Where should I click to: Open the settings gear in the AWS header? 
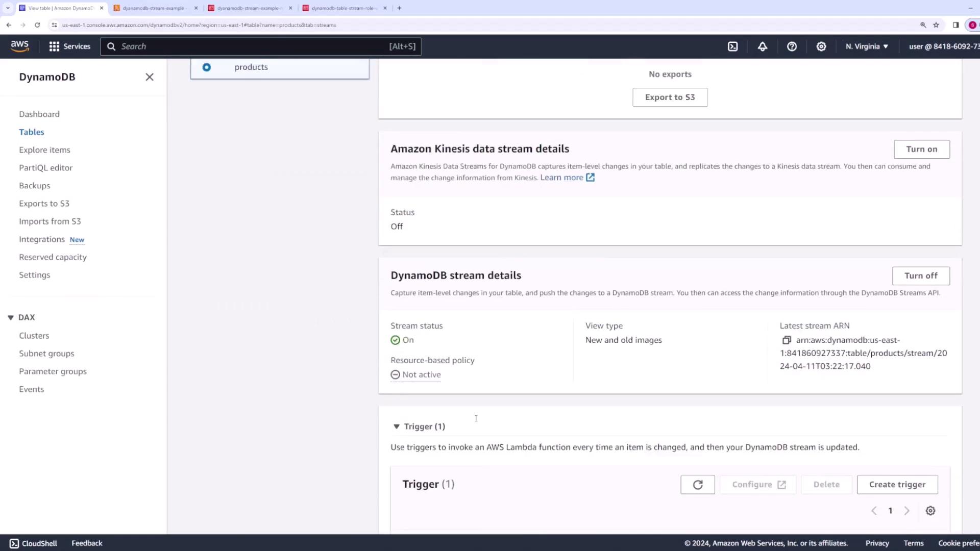(x=821, y=46)
